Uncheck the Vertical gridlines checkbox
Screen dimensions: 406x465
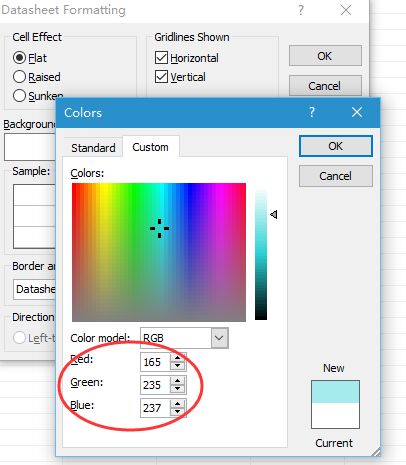coord(161,77)
